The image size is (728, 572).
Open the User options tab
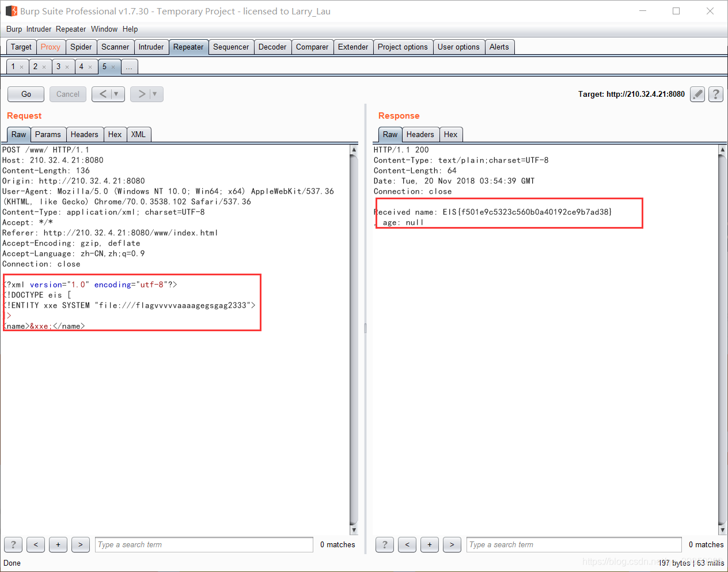click(x=458, y=47)
